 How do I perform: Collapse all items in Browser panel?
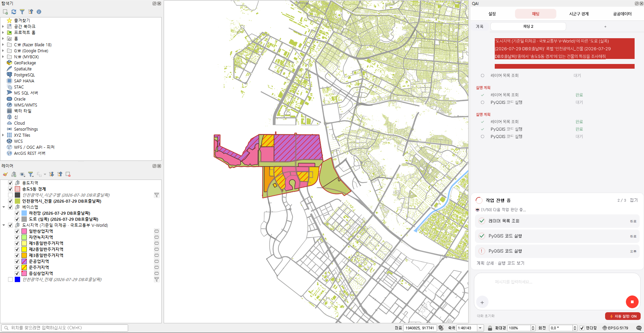31,12
